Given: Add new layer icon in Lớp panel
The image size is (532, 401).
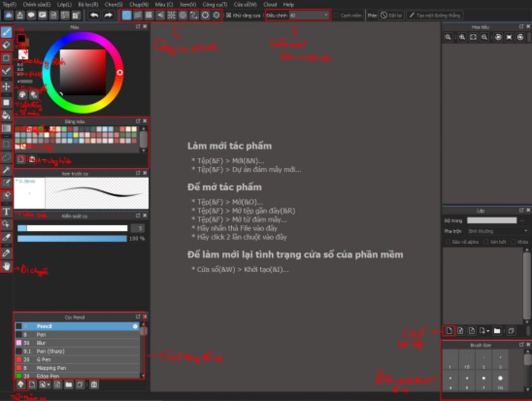Looking at the screenshot, I should (449, 330).
